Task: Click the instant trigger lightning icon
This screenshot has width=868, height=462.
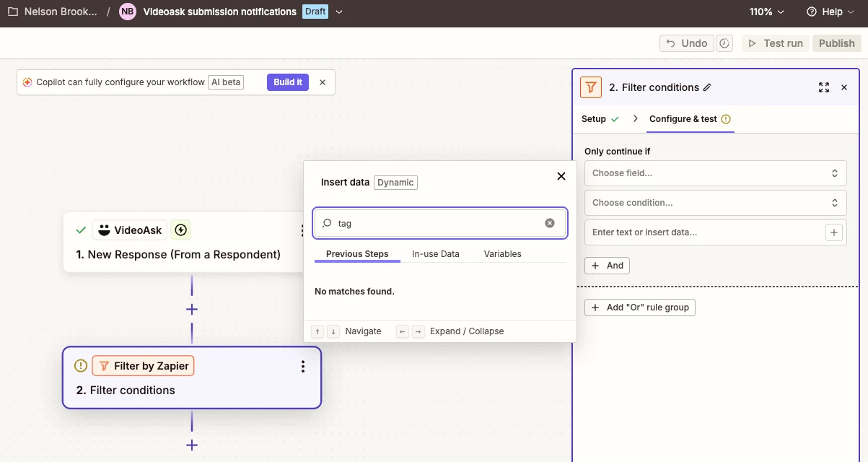Action: 181,230
